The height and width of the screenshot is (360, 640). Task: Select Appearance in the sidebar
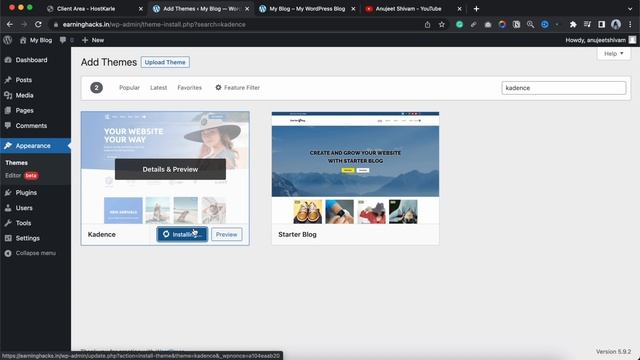click(36, 146)
